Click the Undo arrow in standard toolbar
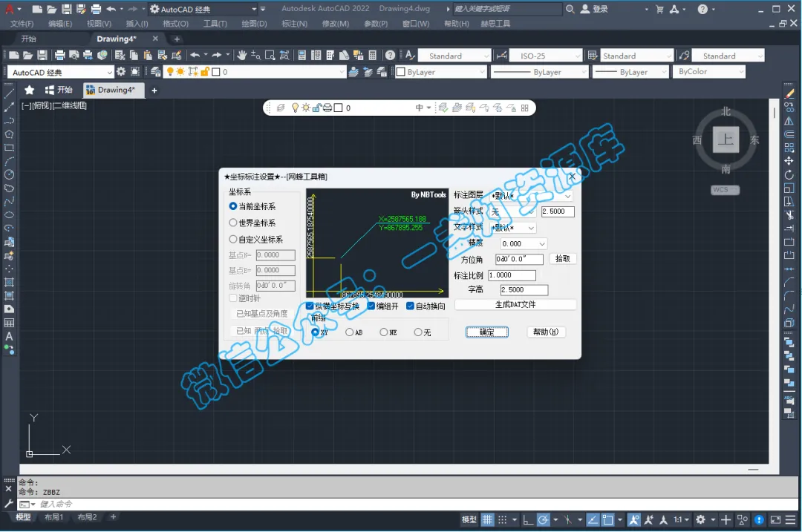 [x=195, y=55]
